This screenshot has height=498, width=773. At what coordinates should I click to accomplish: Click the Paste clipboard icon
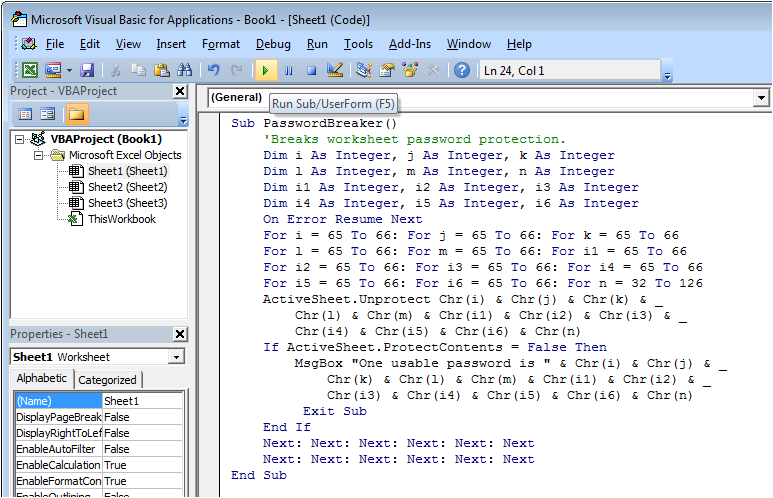coord(162,70)
